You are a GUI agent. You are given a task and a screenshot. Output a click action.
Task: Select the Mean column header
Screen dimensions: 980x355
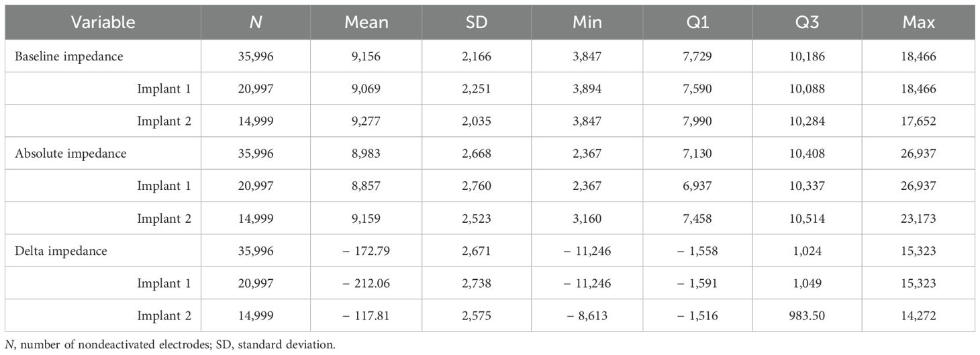(366, 22)
